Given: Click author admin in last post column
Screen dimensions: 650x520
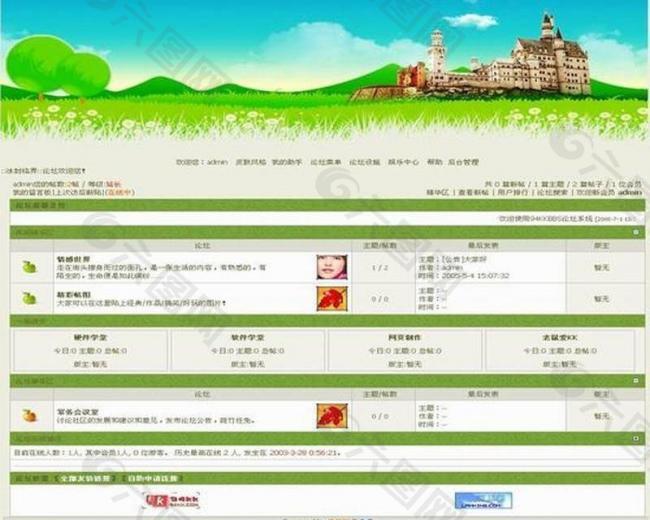Looking at the screenshot, I should [452, 267].
